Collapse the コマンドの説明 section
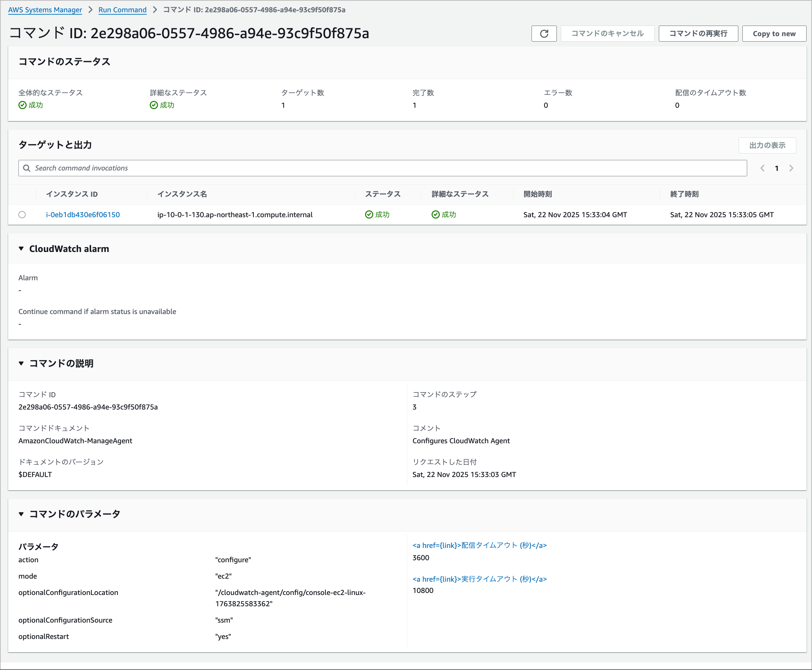This screenshot has height=670, width=812. (x=21, y=363)
